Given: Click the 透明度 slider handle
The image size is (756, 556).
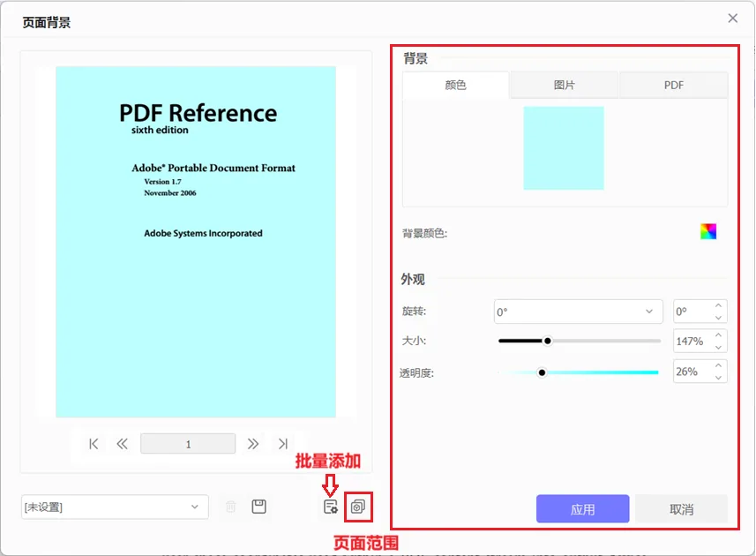Looking at the screenshot, I should (542, 372).
